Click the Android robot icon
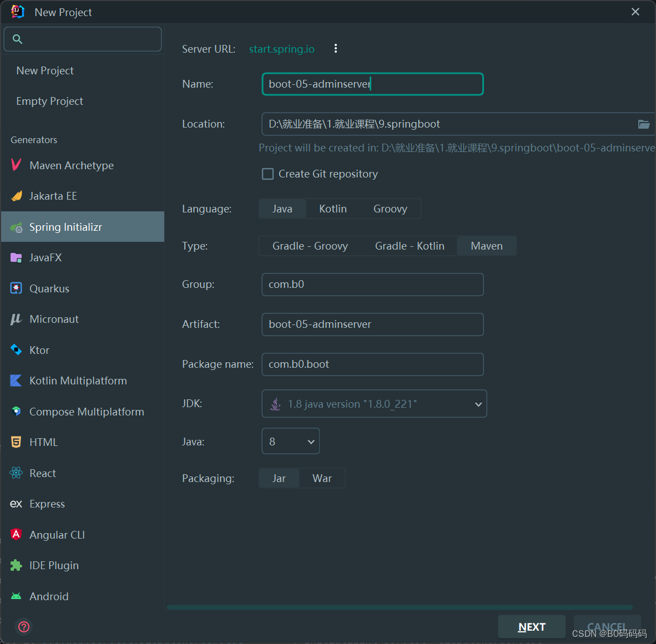656x644 pixels. pos(16,596)
